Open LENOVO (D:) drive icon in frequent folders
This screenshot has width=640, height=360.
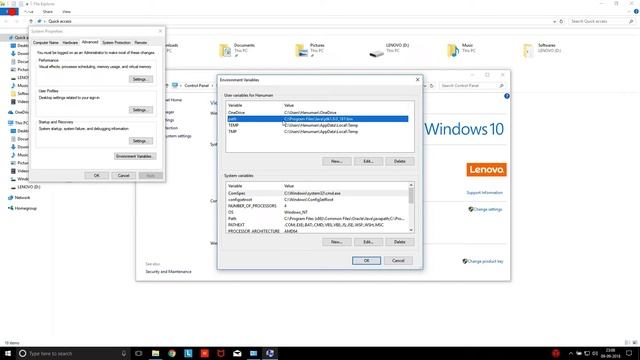coord(389,50)
